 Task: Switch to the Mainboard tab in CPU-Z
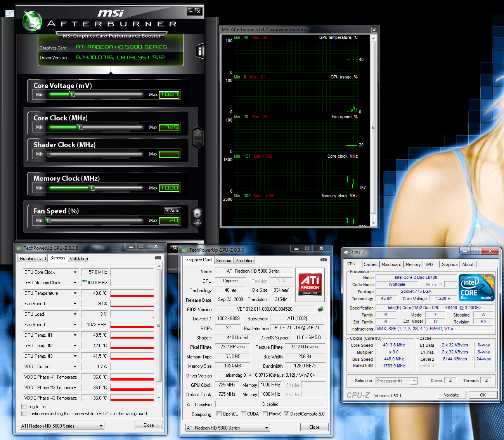click(x=391, y=264)
